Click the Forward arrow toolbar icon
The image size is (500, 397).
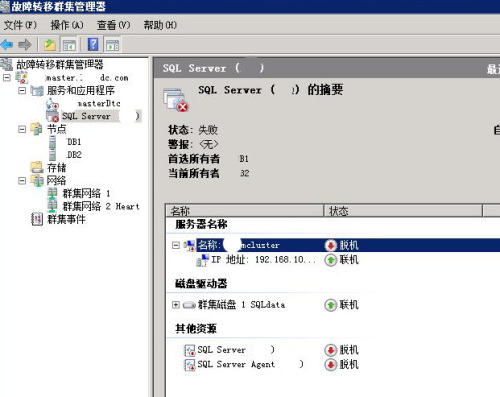click(25, 44)
